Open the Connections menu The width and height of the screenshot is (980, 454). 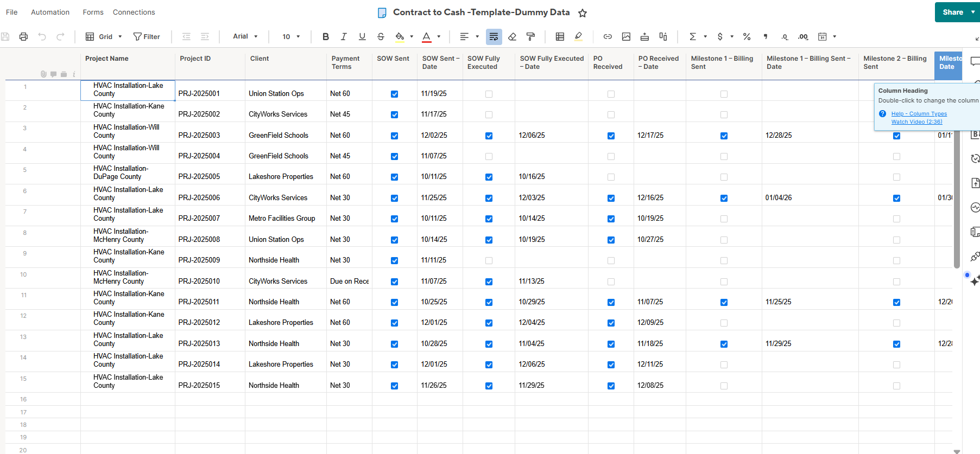pos(134,12)
